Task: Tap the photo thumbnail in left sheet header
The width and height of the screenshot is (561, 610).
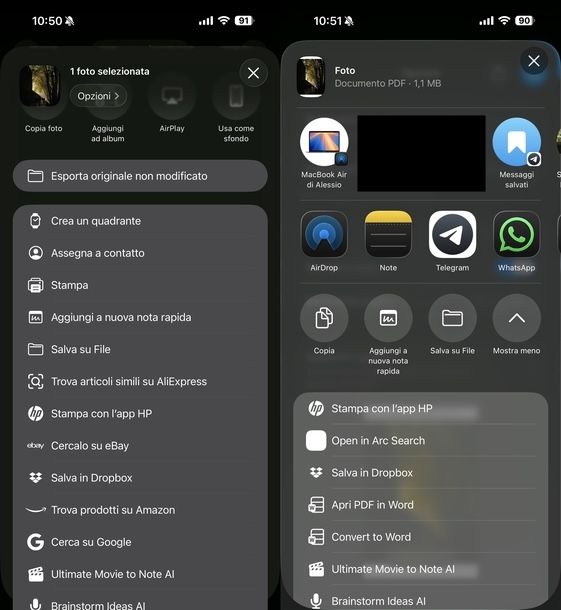Action: point(40,85)
